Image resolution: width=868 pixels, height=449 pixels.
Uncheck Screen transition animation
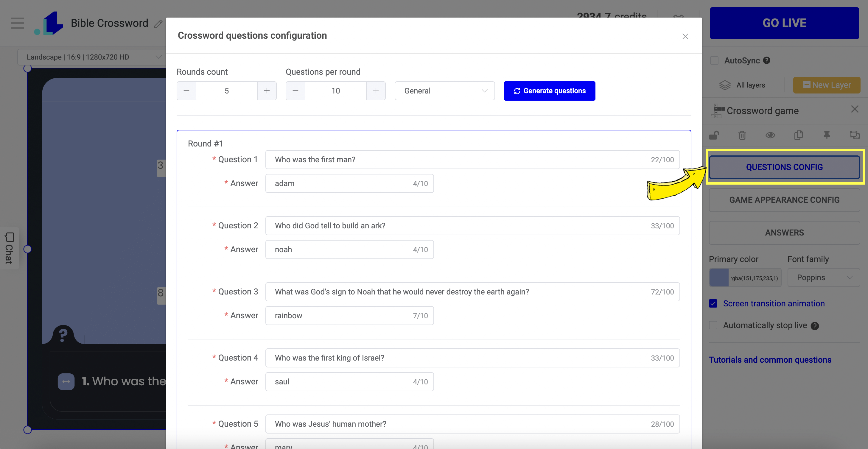(x=713, y=303)
